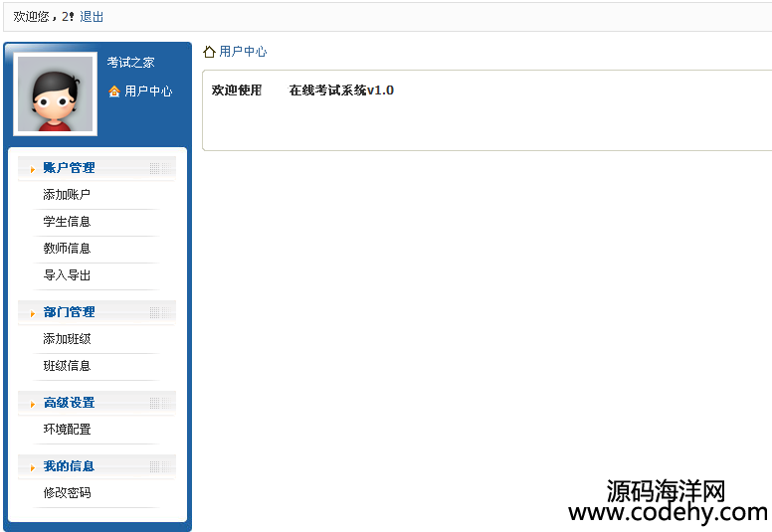Click the 在线考试系统v1.0 welcome text
Viewport: 772px width, 532px height.
pos(341,90)
